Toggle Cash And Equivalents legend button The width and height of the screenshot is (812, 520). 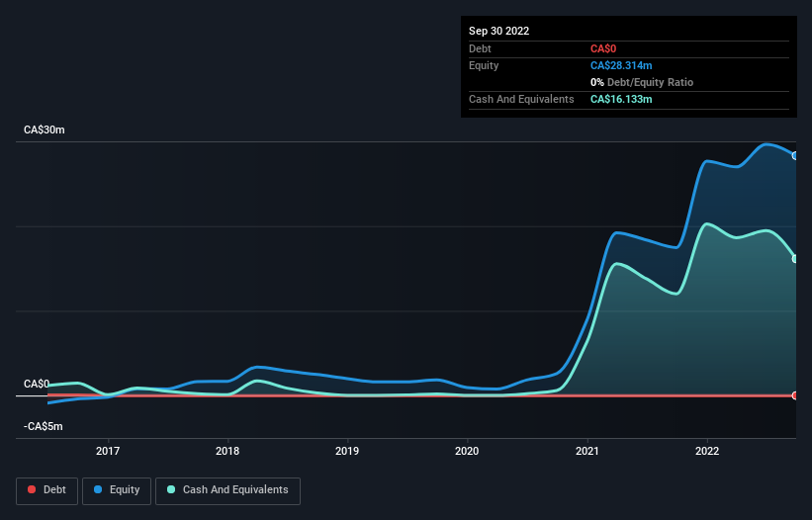[227, 490]
